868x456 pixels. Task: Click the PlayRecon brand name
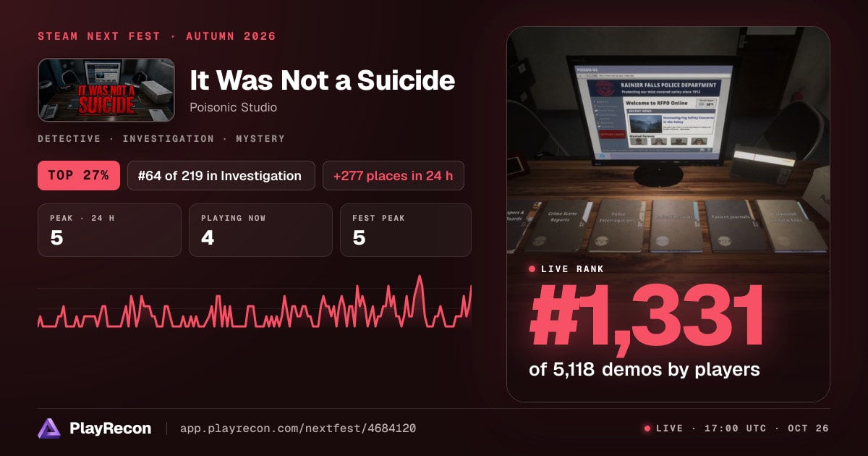[111, 428]
